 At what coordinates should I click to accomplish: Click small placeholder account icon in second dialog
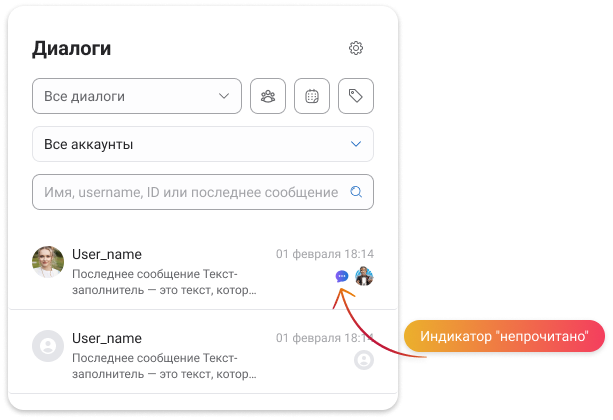pos(364,360)
